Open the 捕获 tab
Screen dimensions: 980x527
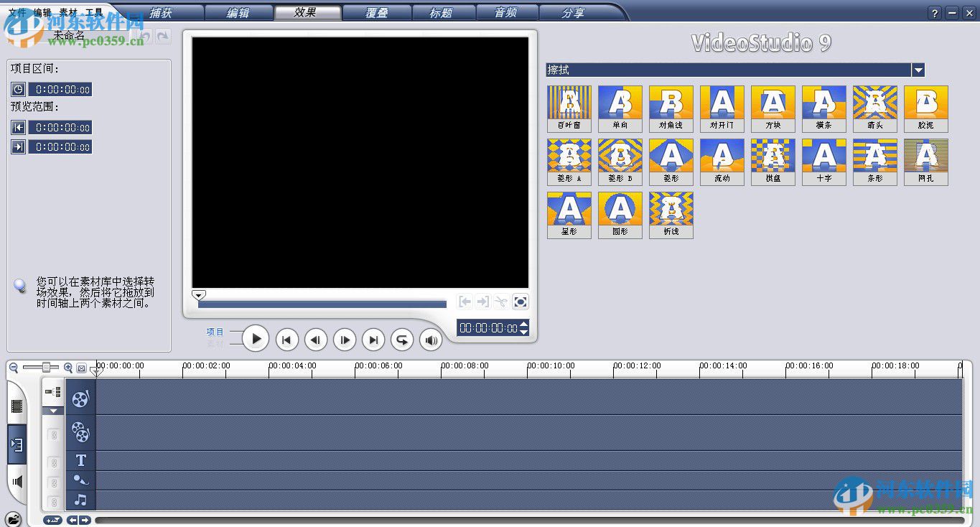pos(161,13)
